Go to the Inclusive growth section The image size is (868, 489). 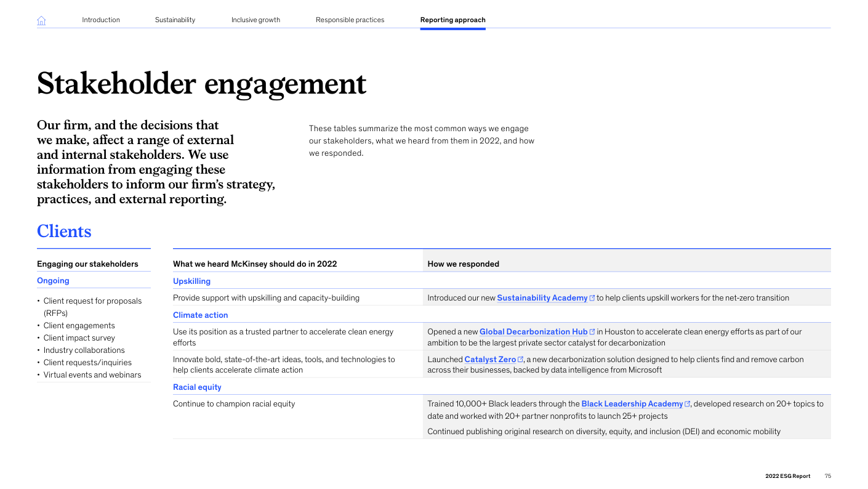tap(255, 20)
